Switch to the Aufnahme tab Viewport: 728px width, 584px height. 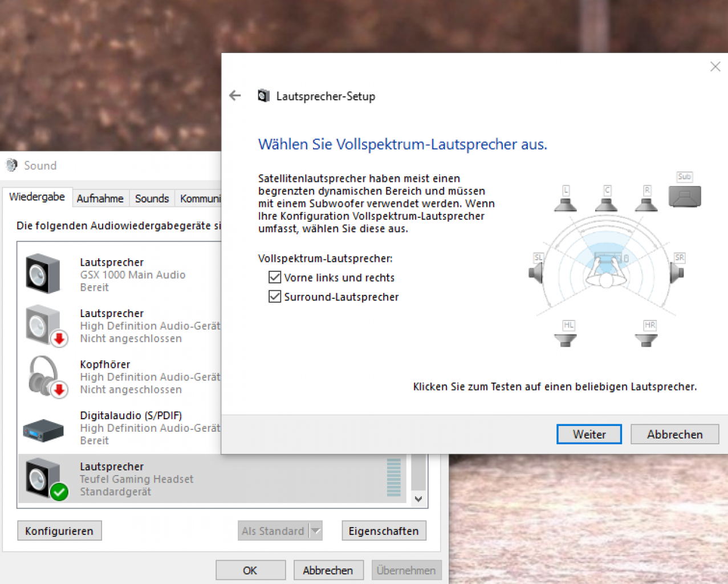point(100,198)
